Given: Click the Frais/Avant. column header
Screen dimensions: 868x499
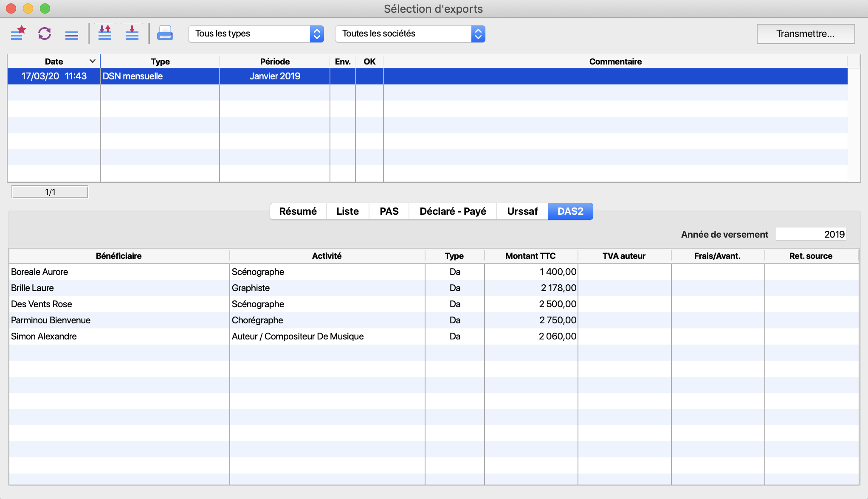Looking at the screenshot, I should pyautogui.click(x=718, y=256).
